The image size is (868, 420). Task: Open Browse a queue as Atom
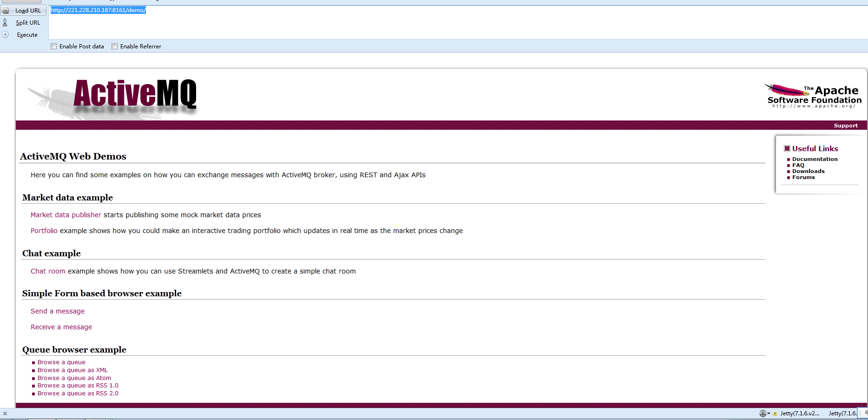pos(74,378)
